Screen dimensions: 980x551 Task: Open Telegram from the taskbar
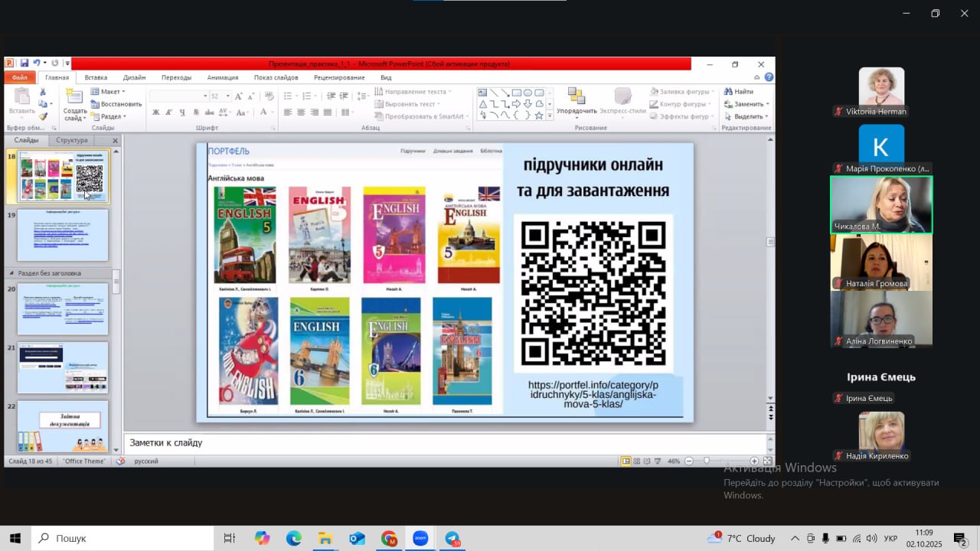[x=452, y=539]
